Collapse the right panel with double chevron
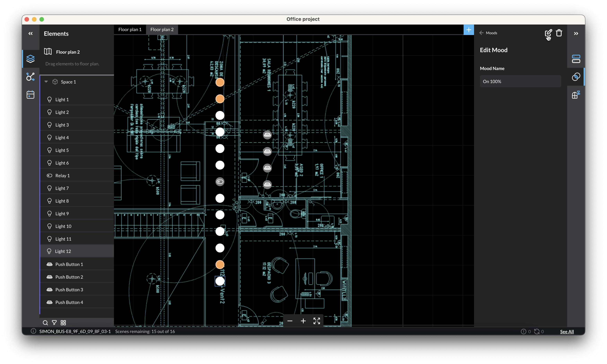This screenshot has height=364, width=607. (x=576, y=33)
